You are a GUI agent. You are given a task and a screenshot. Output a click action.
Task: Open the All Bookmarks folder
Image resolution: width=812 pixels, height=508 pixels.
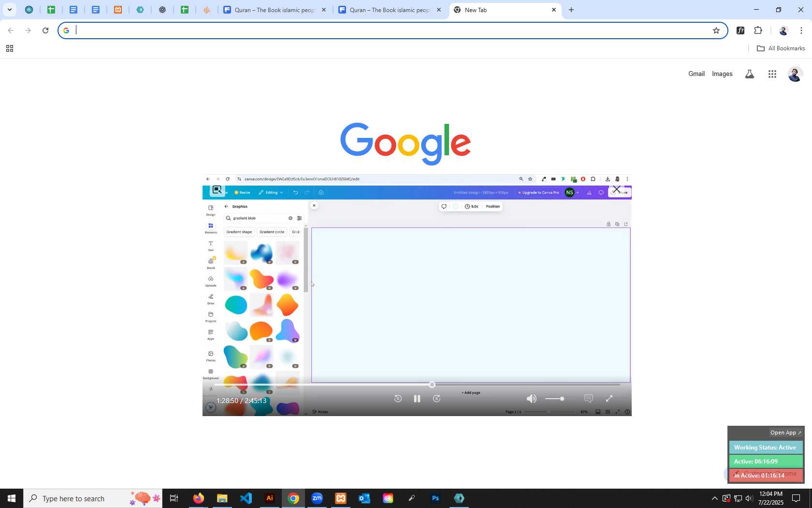point(781,48)
